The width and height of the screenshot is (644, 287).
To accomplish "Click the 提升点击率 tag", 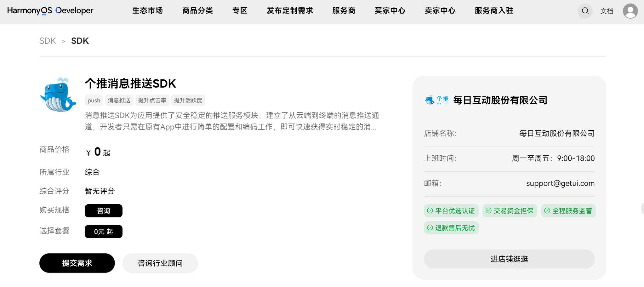I will pyautogui.click(x=152, y=100).
